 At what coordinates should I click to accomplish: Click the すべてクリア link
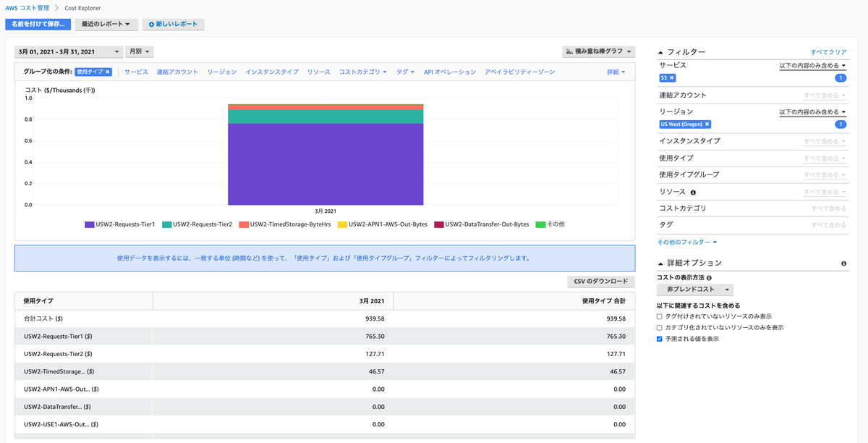point(829,52)
